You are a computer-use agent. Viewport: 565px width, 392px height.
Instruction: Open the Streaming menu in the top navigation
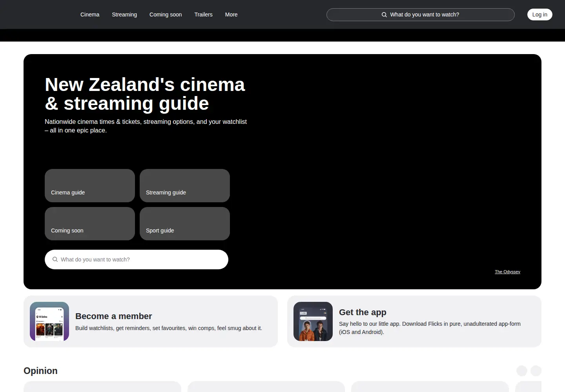click(124, 15)
